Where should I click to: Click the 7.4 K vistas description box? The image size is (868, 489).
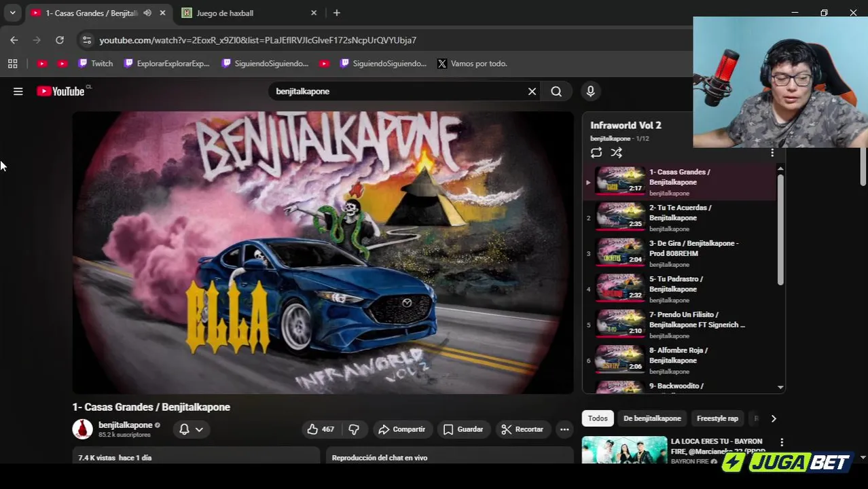coord(196,456)
